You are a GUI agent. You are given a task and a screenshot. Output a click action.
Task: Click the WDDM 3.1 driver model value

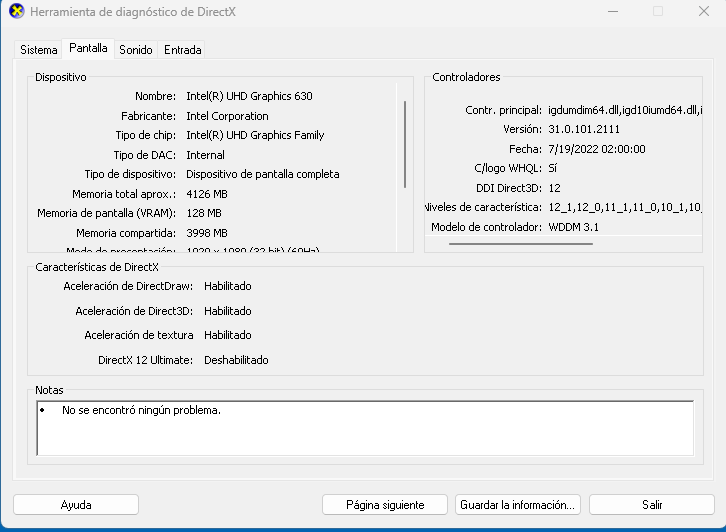tap(574, 227)
